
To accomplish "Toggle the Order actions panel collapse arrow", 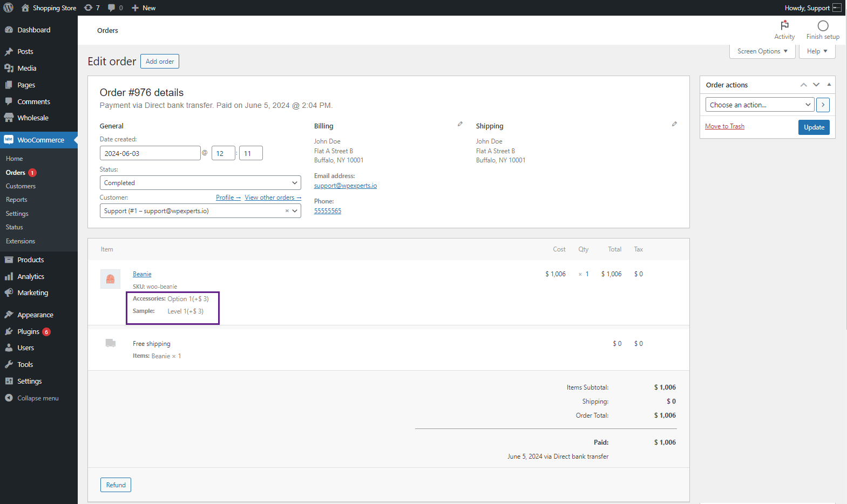I will click(x=829, y=85).
